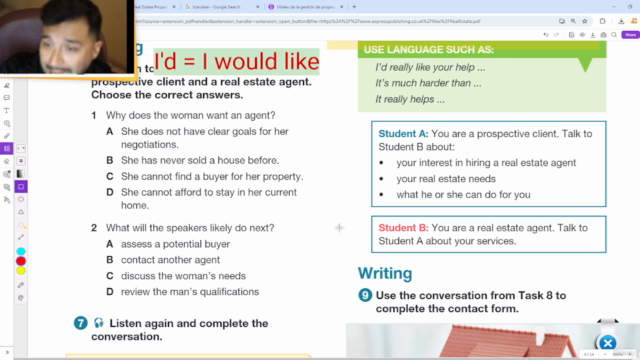
Task: Click answer 'contact another agent'
Action: click(170, 260)
